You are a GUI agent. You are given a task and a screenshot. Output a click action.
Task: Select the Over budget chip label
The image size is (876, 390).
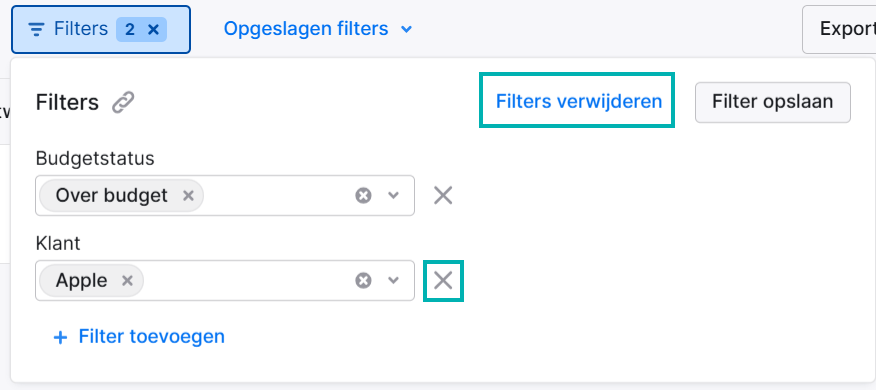point(111,196)
